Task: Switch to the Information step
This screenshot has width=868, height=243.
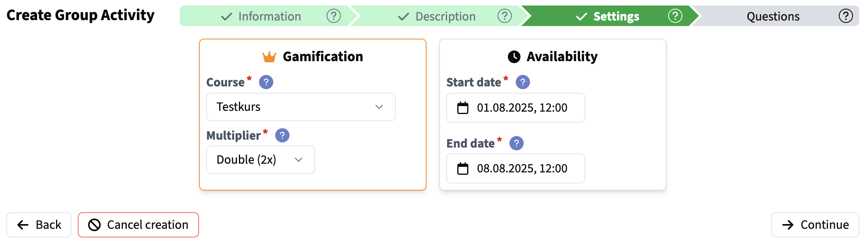Action: (x=269, y=16)
